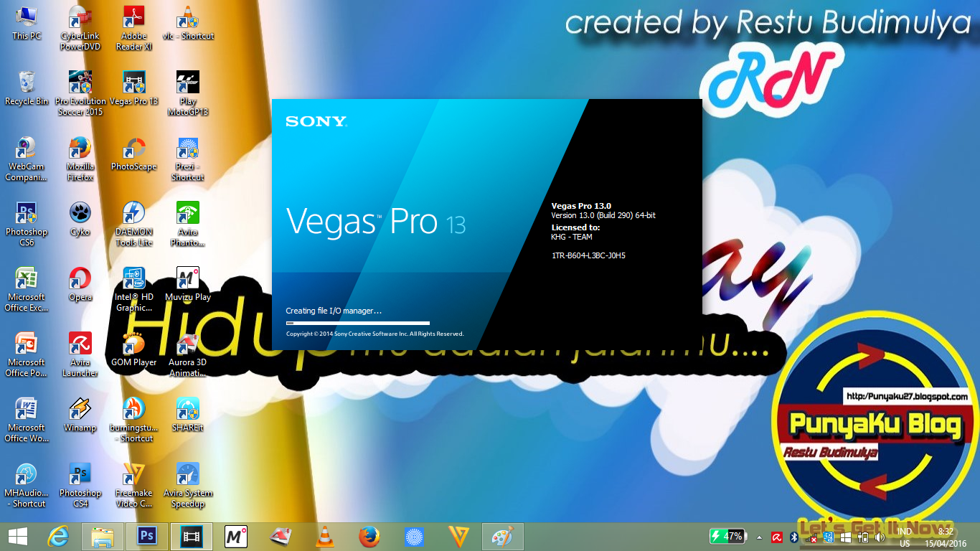
Task: Select Intel HD Graphics desktop shortcut
Action: click(134, 290)
